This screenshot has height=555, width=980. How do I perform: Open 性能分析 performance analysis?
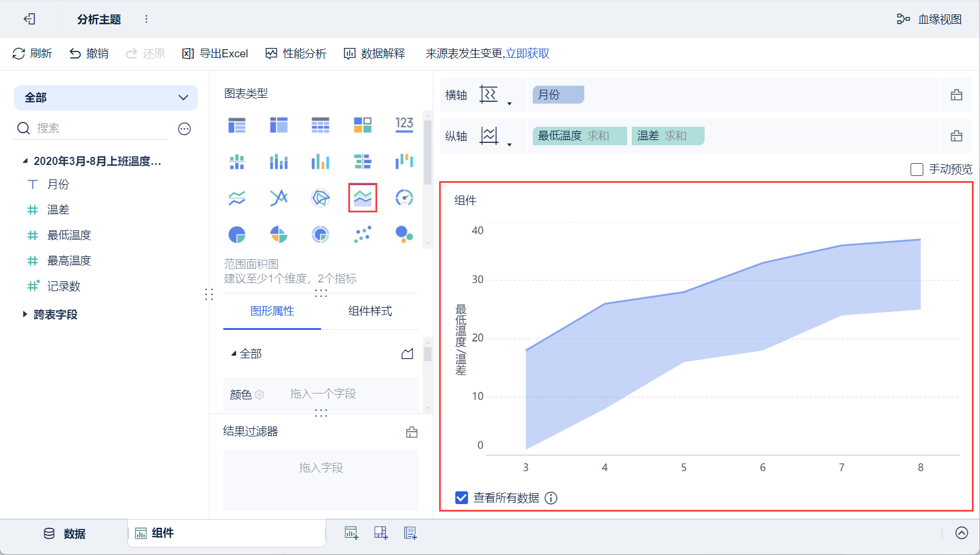click(x=296, y=53)
